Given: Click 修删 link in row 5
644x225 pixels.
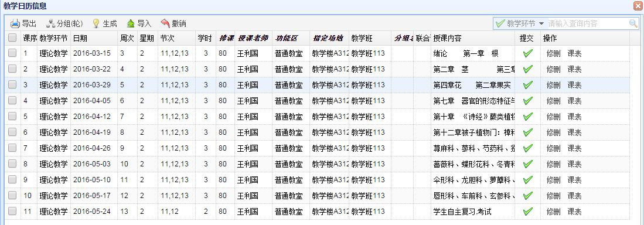Looking at the screenshot, I should (x=553, y=117).
